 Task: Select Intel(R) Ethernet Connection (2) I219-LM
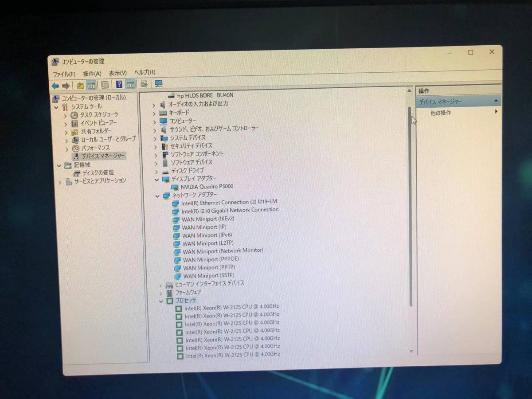coord(229,202)
